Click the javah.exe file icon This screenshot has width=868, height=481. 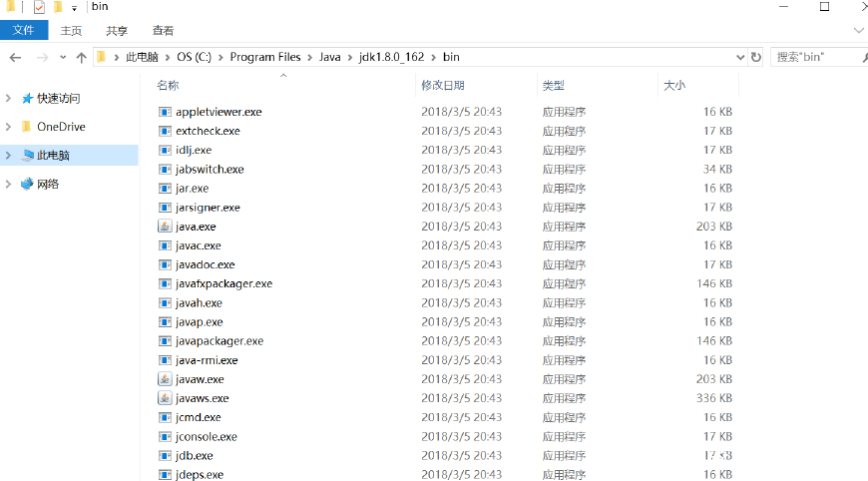[165, 302]
